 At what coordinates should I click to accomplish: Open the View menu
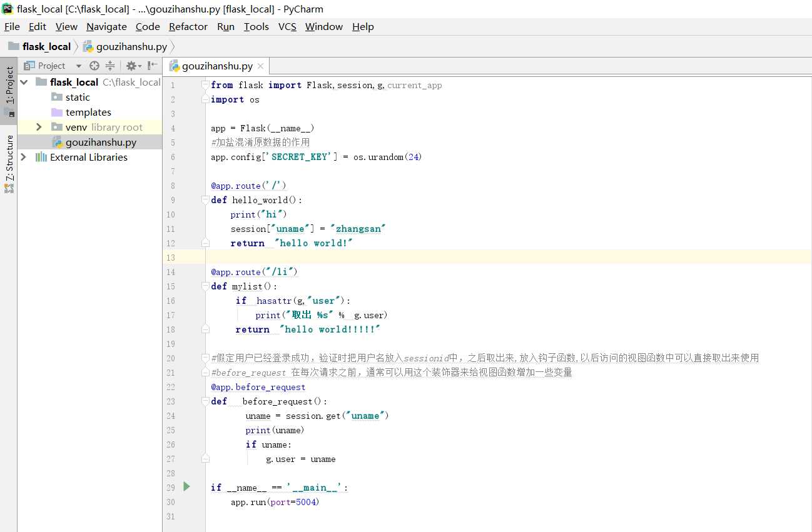[66, 26]
